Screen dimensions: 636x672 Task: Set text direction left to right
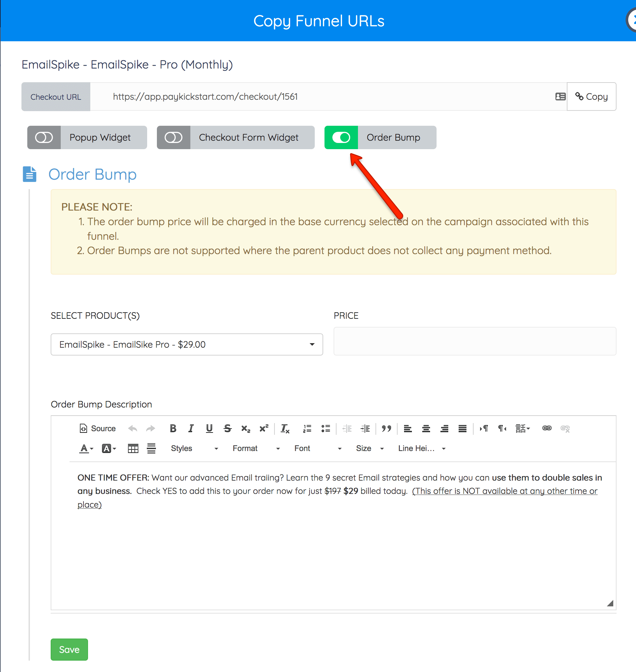coord(484,428)
